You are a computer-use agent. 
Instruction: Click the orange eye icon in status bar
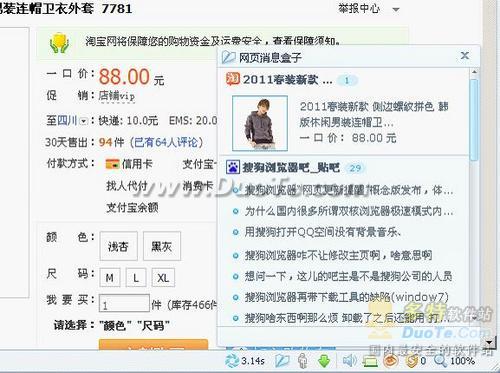(x=390, y=361)
